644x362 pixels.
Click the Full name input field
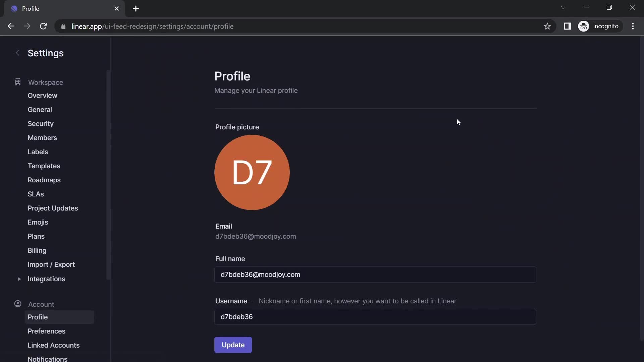375,274
